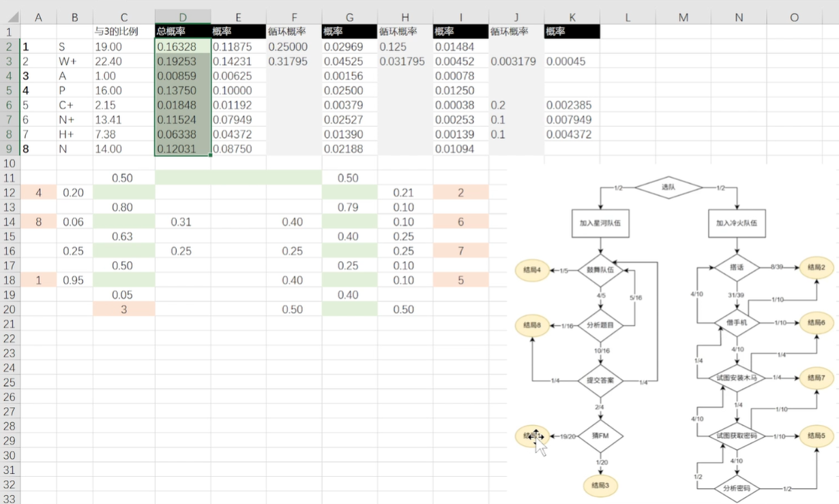The image size is (839, 504).
Task: Select the 结局2 ellipse
Action: (x=817, y=268)
